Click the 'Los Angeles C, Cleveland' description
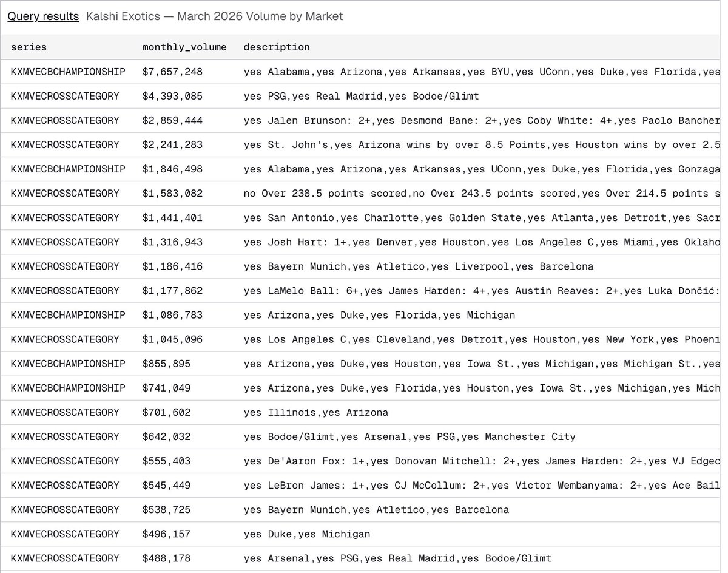 [482, 339]
